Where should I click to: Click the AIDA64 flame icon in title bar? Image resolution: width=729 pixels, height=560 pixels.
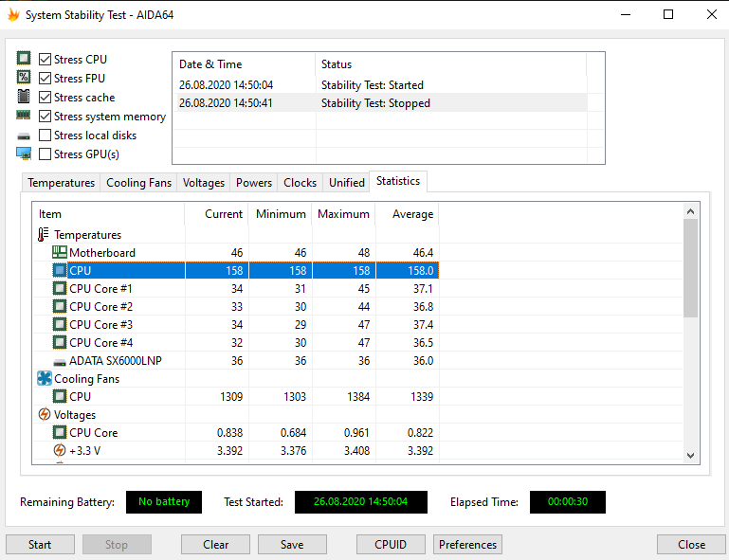click(x=13, y=15)
